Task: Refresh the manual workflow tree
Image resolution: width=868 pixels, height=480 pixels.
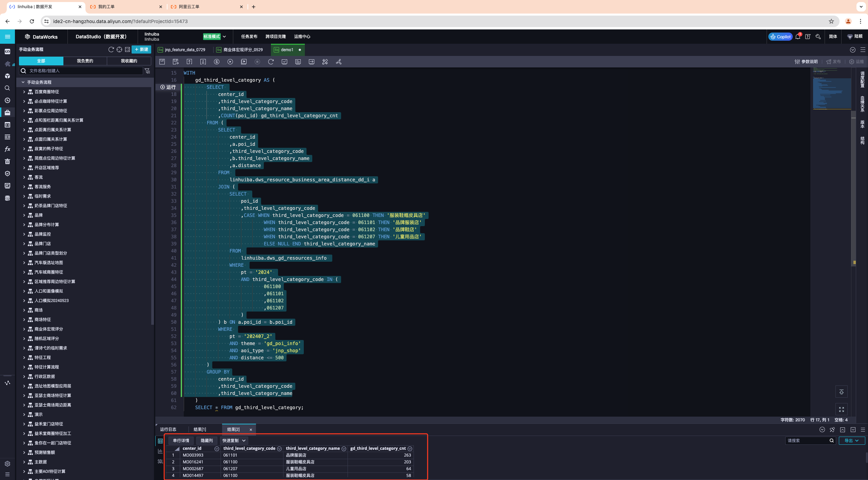Action: [x=111, y=49]
